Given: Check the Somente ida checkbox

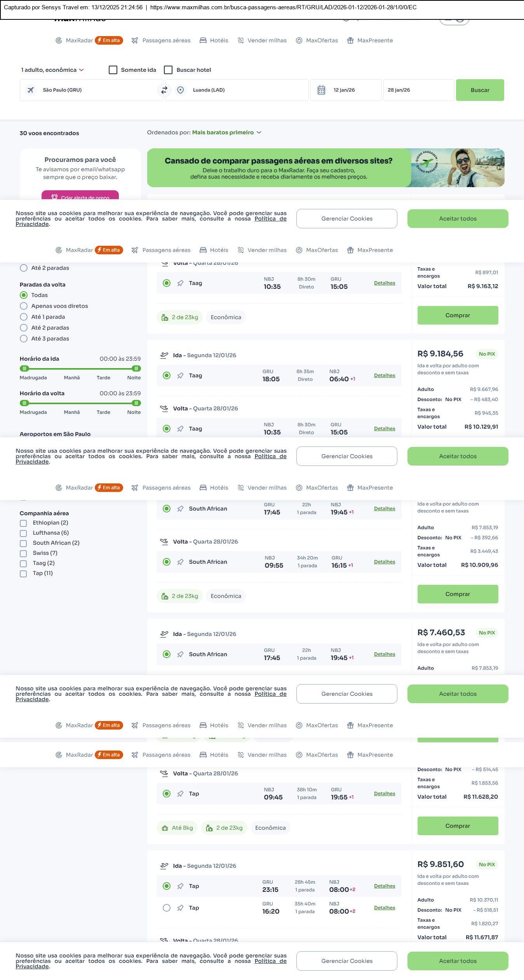Looking at the screenshot, I should pos(113,70).
